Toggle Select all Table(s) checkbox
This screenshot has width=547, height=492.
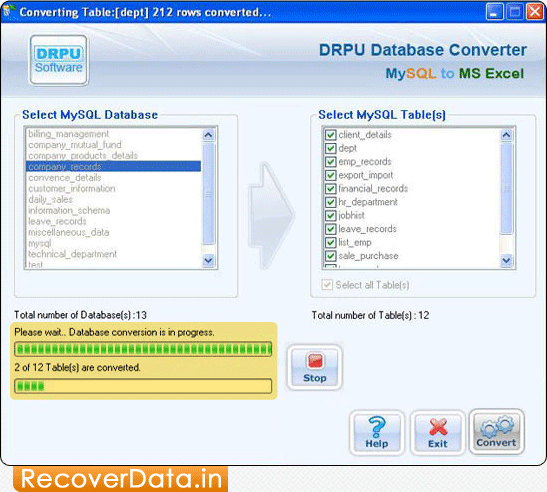point(327,285)
